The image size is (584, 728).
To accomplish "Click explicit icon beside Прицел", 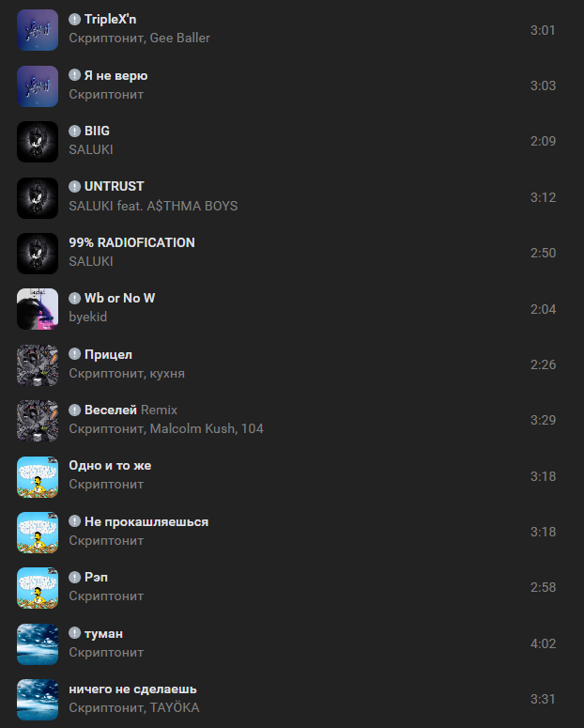I will point(75,354).
